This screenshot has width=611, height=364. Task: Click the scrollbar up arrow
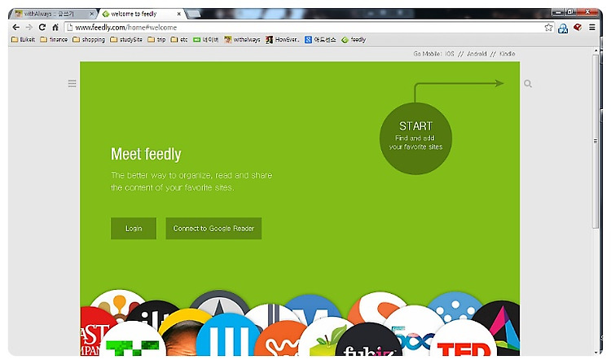pyautogui.click(x=595, y=51)
